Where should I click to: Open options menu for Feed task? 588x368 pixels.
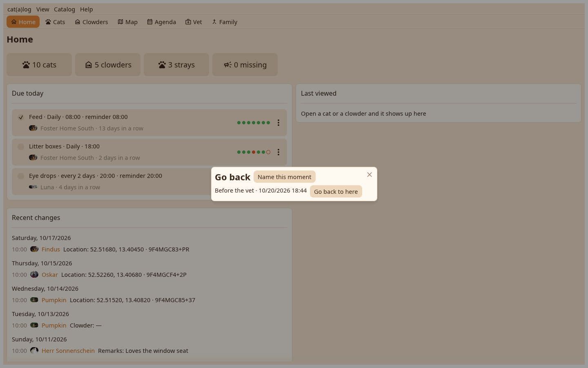(x=278, y=123)
